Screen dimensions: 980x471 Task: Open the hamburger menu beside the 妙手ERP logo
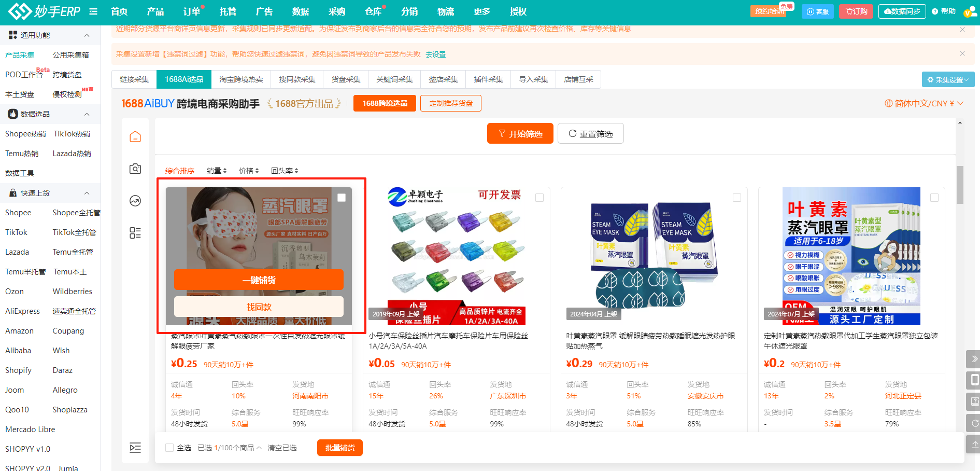pyautogui.click(x=93, y=11)
